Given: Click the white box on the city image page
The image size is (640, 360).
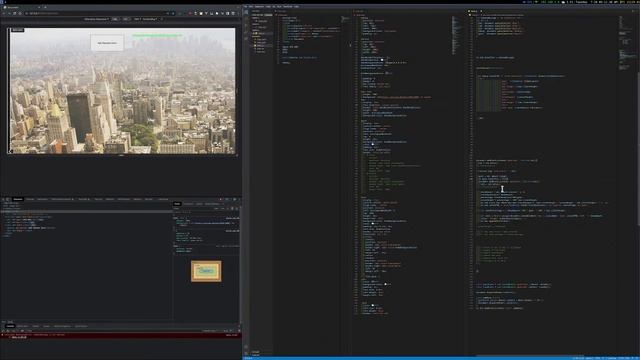Looking at the screenshot, I should pyautogui.click(x=107, y=42).
